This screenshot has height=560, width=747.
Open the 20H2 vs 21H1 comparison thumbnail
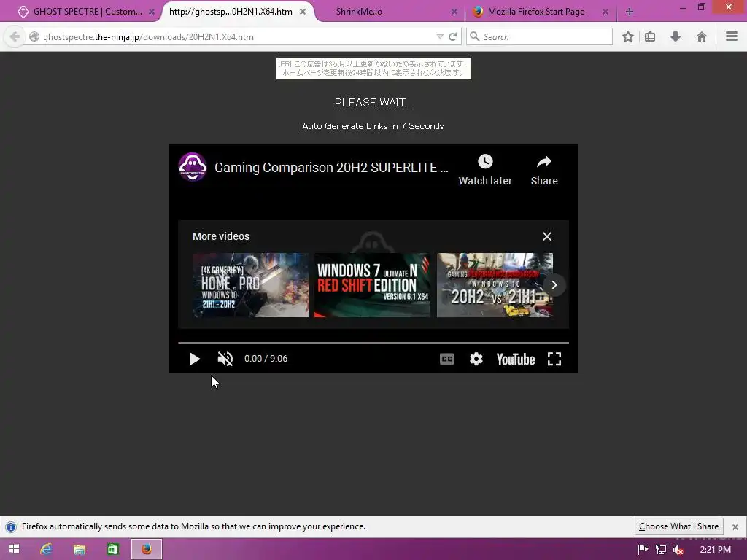(495, 285)
